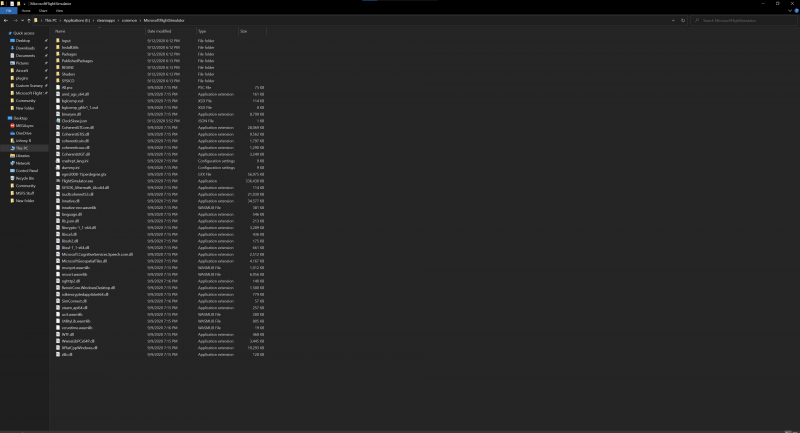Open the Quick Access Toolbar customize dropdown
The image size is (800, 433).
click(x=24, y=4)
